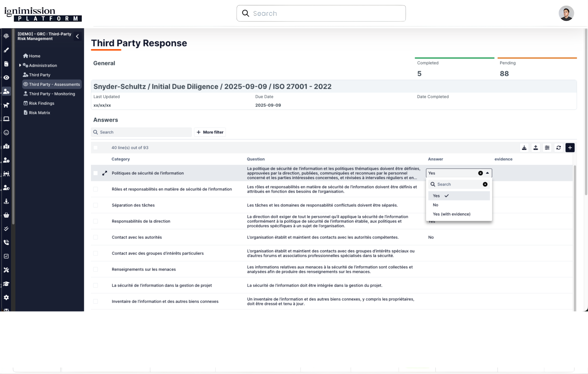Expand the Administration tree item

20,65
